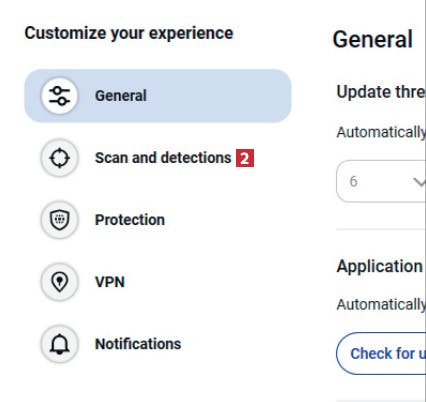Expand the chevron arrow of the 6 dropdown
426x402 pixels.
[x=419, y=182]
